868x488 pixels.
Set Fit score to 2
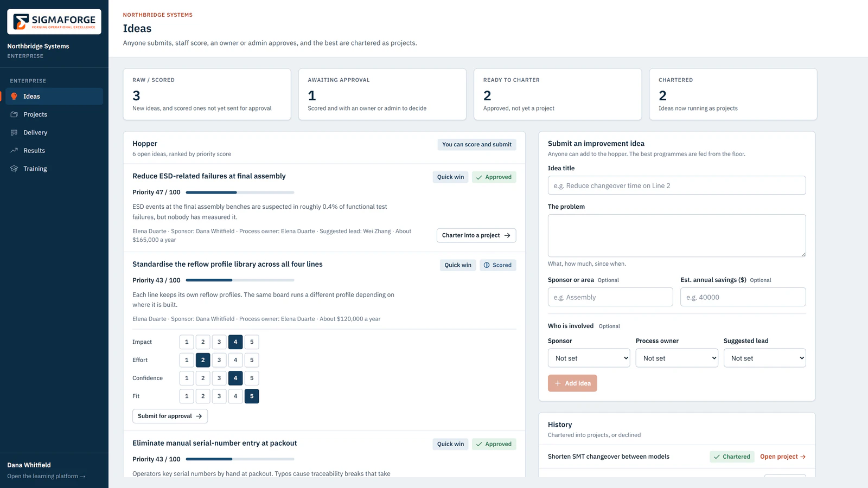[x=203, y=396]
